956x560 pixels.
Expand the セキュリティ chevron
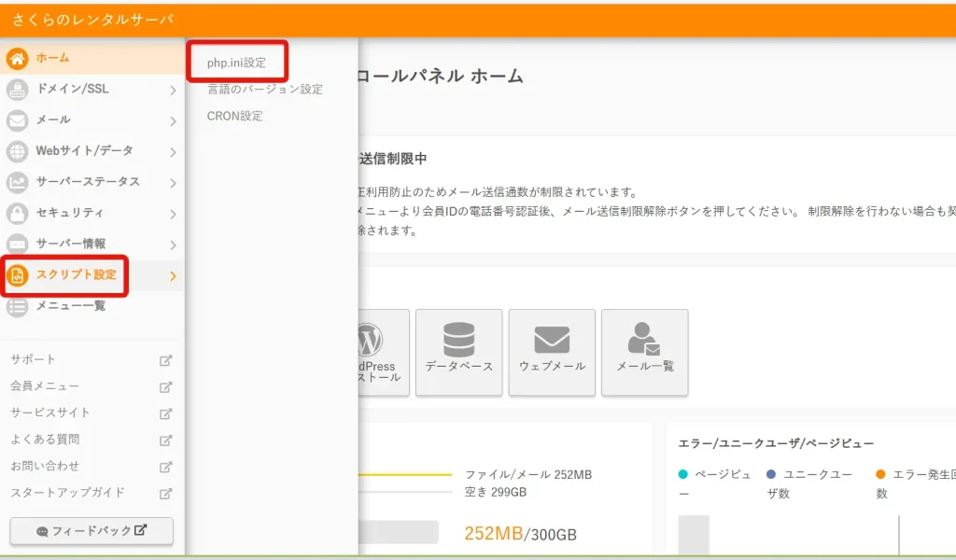coord(173,214)
